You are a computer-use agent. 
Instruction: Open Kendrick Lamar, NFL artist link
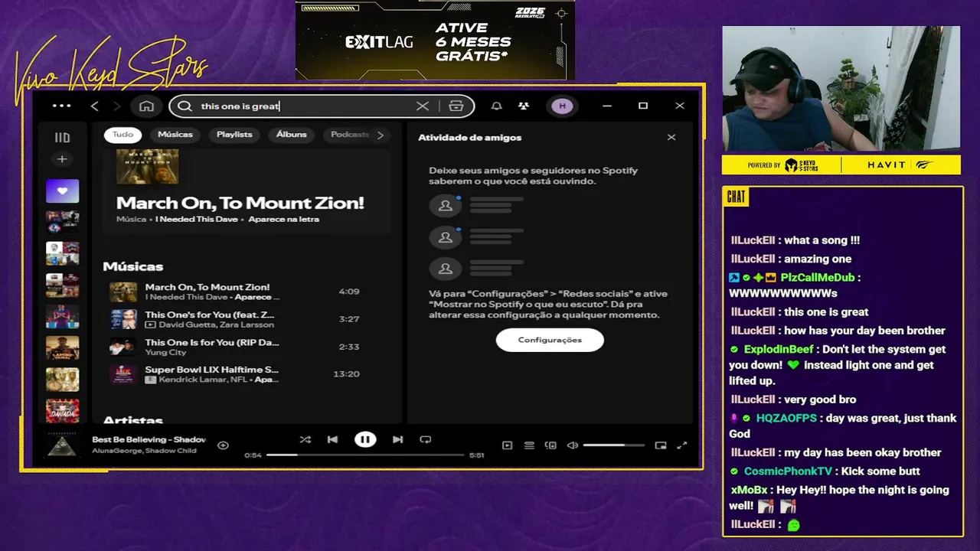coord(204,380)
